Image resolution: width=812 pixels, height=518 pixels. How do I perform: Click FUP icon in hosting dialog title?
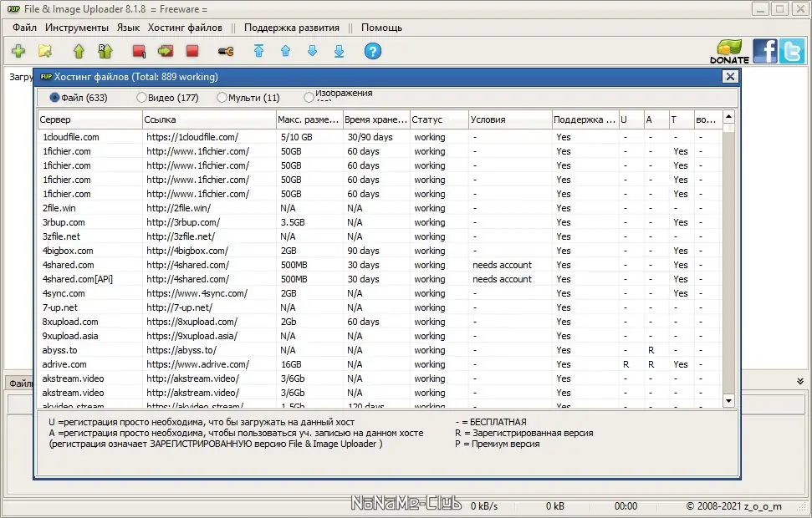pyautogui.click(x=45, y=77)
